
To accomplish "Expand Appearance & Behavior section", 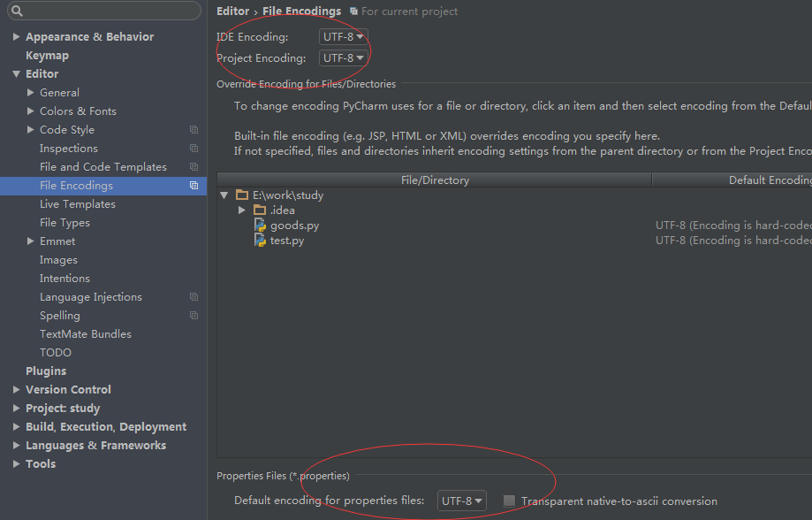I will coord(16,37).
